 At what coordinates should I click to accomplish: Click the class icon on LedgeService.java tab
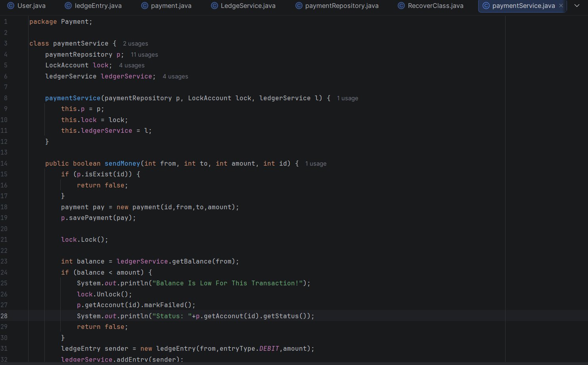pos(214,6)
